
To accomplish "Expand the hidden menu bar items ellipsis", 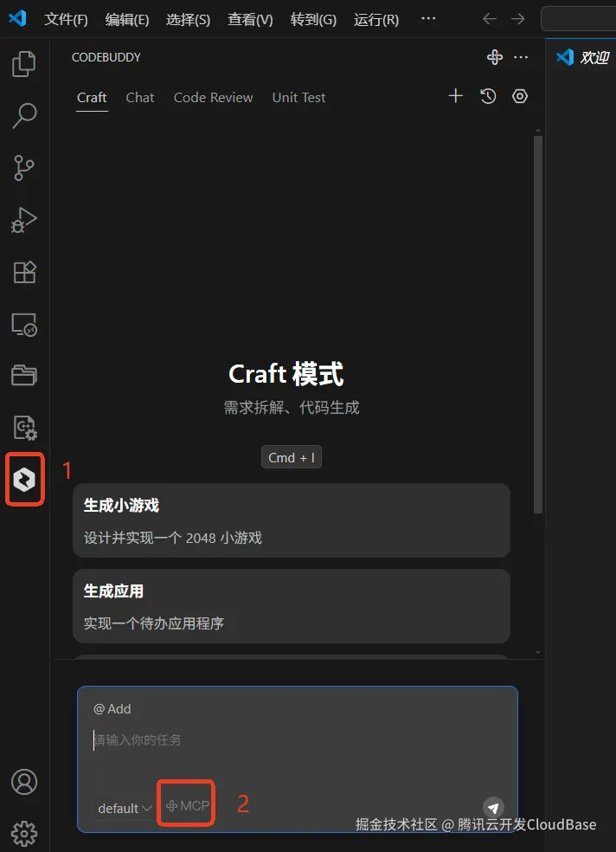I will click(428, 18).
